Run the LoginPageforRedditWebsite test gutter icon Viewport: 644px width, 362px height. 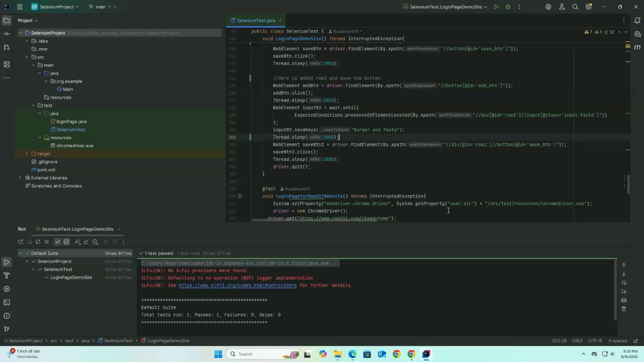pyautogui.click(x=240, y=196)
